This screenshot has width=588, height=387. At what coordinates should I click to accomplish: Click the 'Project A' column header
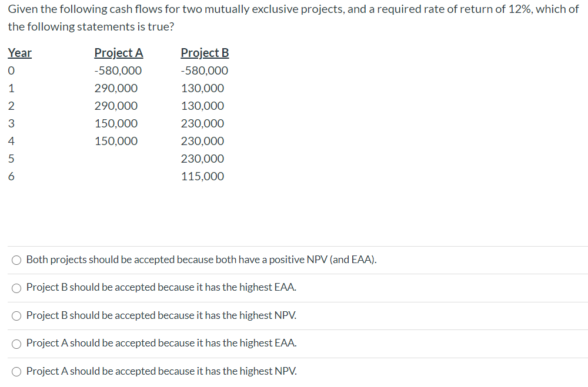pyautogui.click(x=119, y=53)
